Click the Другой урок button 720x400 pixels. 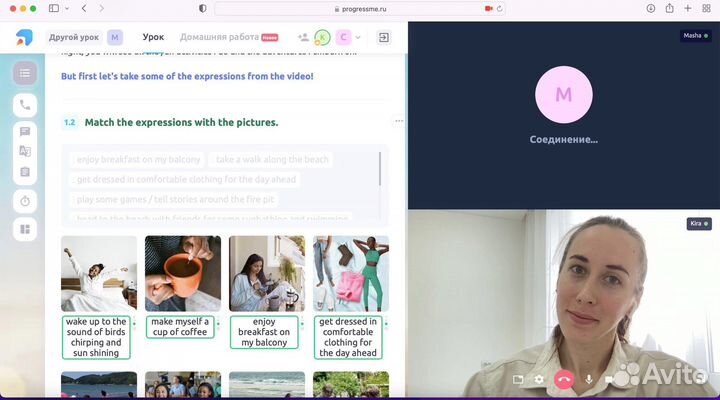click(72, 37)
